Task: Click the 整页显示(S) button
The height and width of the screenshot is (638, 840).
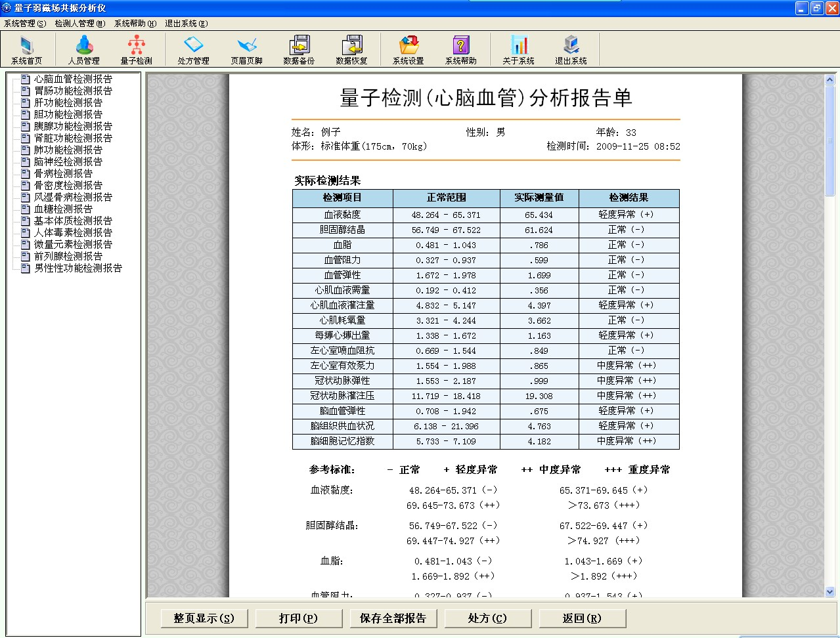Action: click(204, 618)
